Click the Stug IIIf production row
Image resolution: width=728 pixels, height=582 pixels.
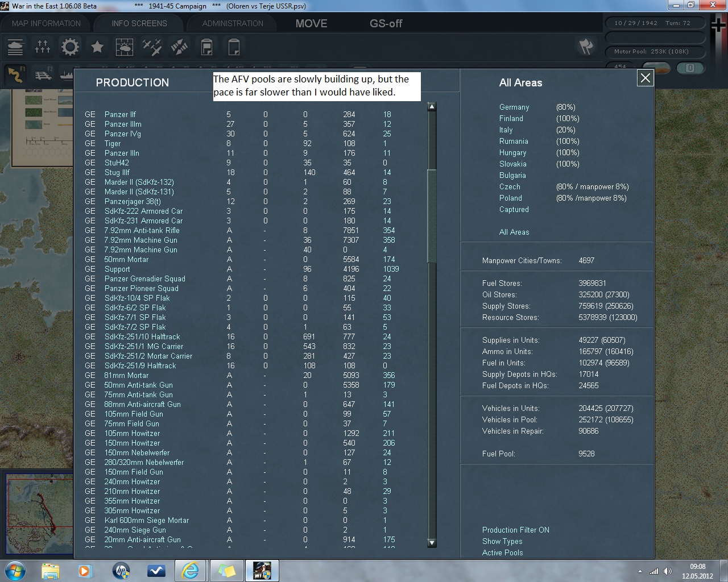[x=239, y=172]
